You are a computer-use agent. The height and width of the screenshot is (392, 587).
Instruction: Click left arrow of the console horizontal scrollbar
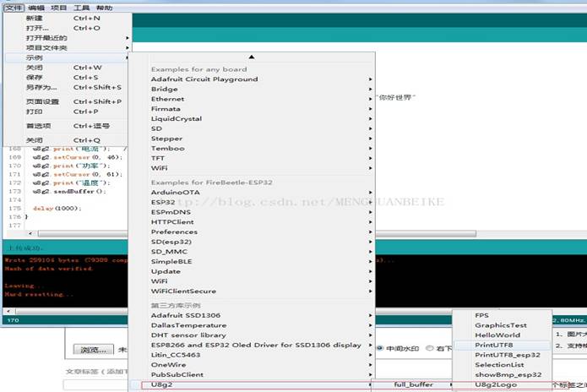[8, 311]
